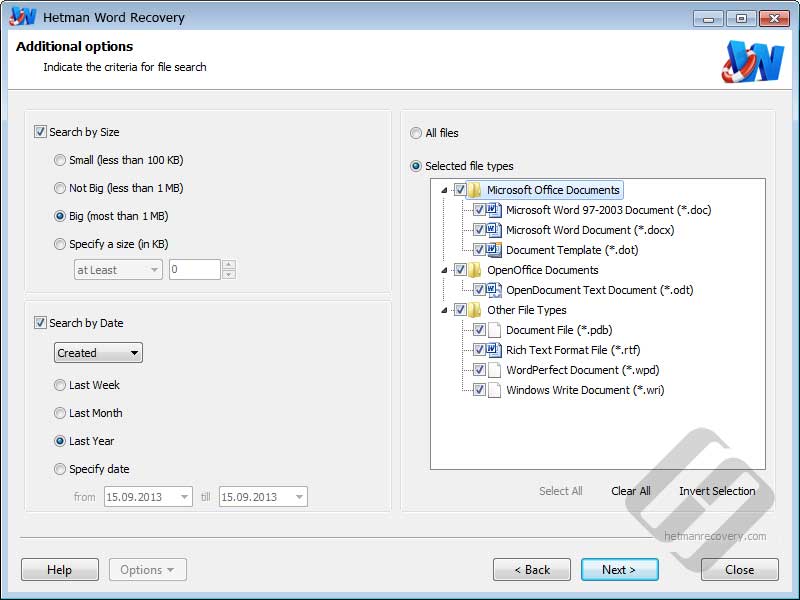Close the window using the red X
Viewport: 800px width, 600px height.
pyautogui.click(x=774, y=19)
